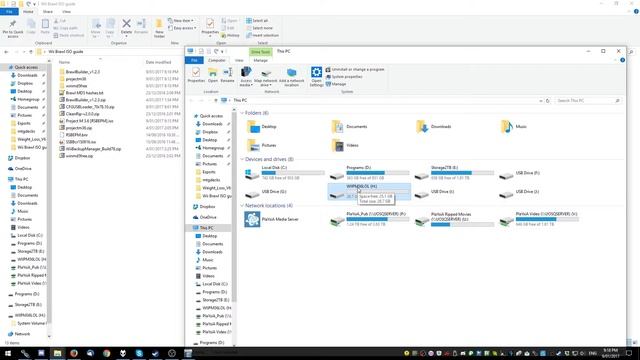Click Rename icon in This PC ribbon
The image size is (640, 360).
227,76
